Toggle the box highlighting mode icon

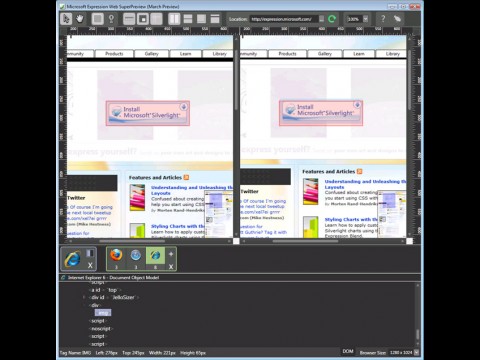coord(97,19)
